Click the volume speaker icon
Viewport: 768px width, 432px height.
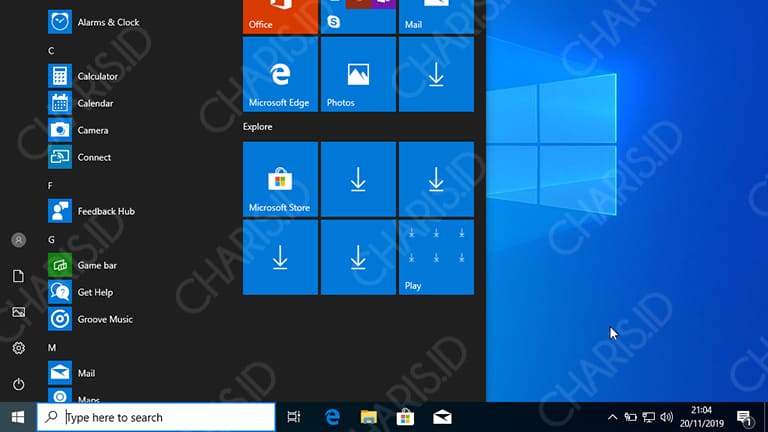click(x=667, y=417)
